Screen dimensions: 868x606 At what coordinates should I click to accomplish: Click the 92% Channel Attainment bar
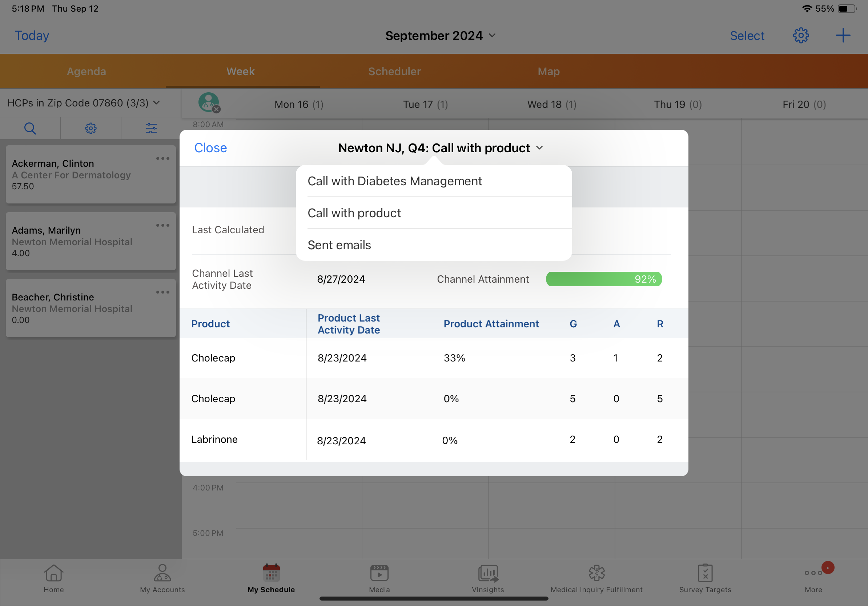click(x=604, y=279)
